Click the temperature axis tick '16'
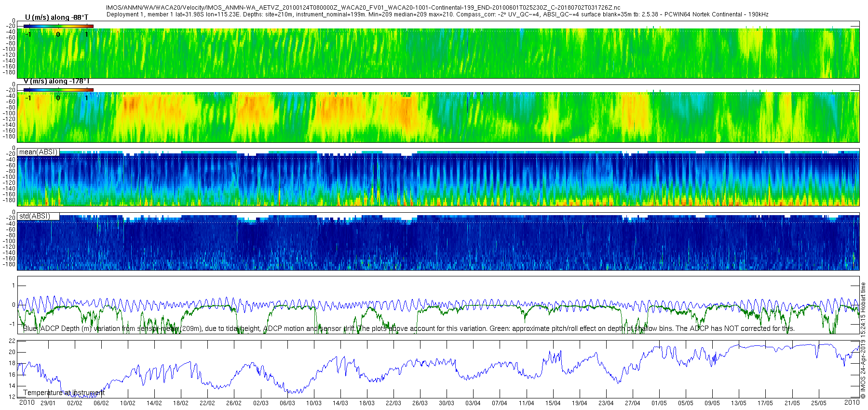This screenshot has height=410, width=868. [12, 375]
